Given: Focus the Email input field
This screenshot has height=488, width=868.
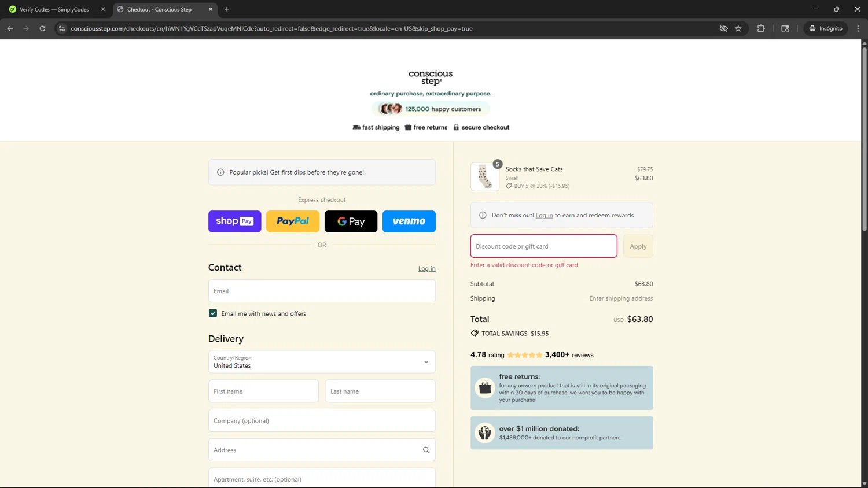Looking at the screenshot, I should pyautogui.click(x=322, y=291).
